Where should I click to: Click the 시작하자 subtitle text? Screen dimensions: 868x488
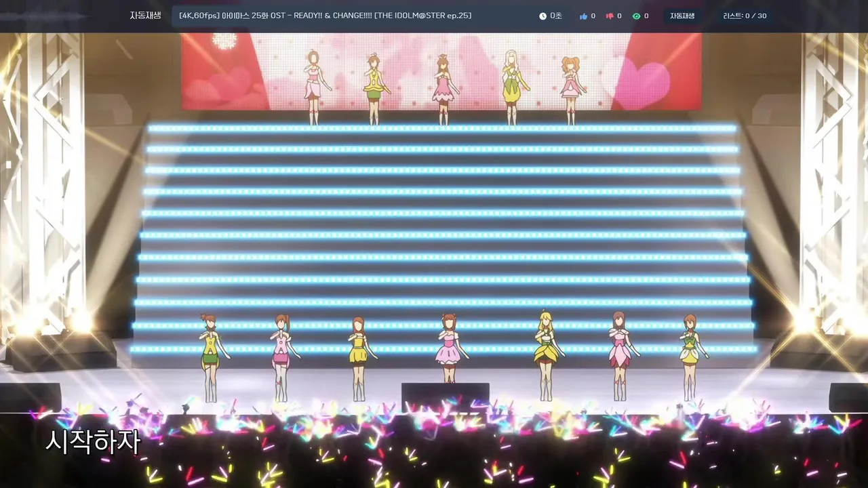click(x=93, y=442)
